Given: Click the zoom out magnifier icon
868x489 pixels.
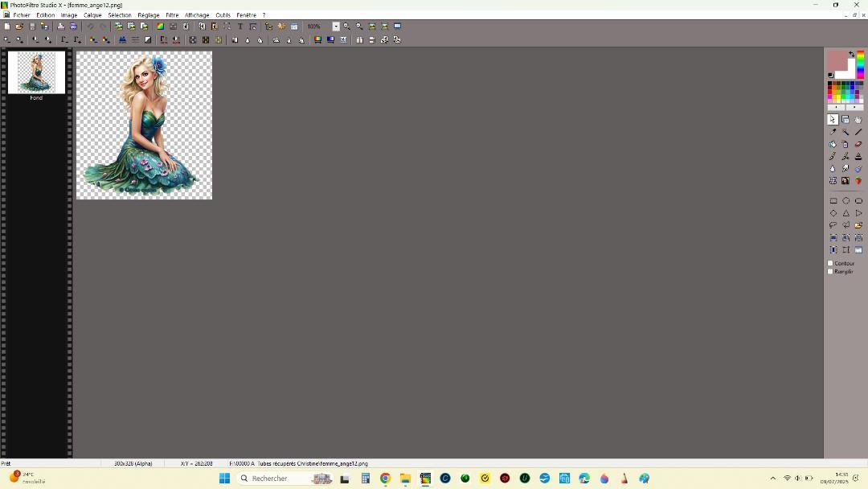Looking at the screenshot, I should [x=359, y=26].
